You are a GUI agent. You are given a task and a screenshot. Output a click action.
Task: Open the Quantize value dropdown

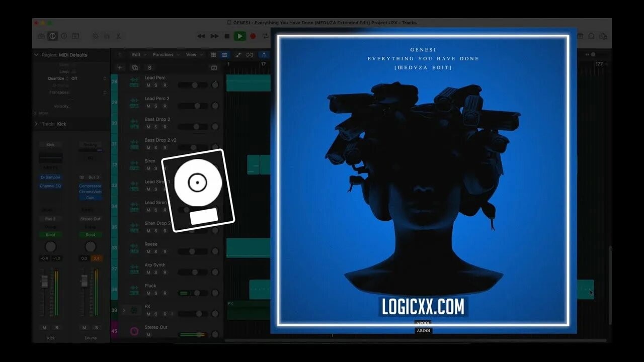click(x=89, y=78)
